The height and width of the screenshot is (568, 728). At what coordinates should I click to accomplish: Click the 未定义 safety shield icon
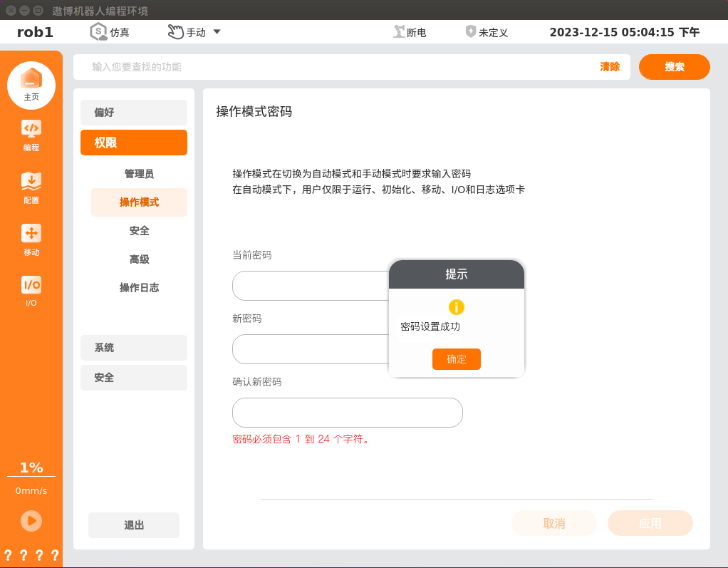(470, 31)
